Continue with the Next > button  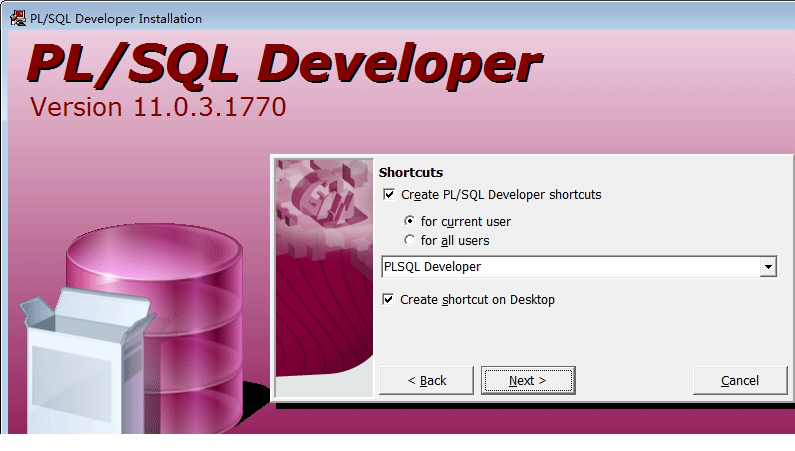pos(528,381)
